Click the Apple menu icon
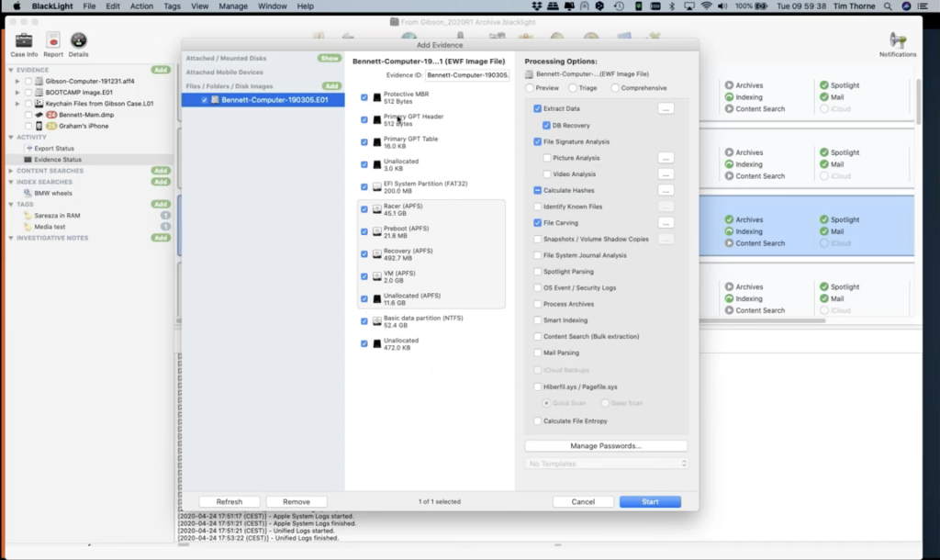 point(17,6)
